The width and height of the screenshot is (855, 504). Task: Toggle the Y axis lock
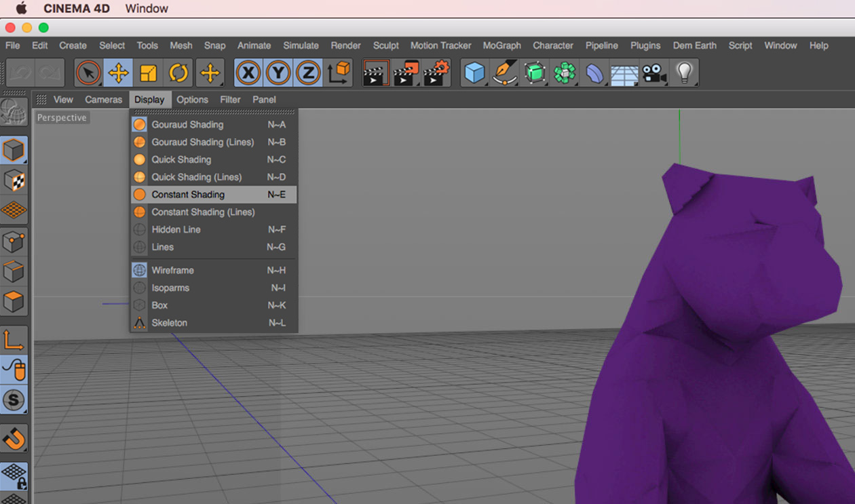(x=278, y=73)
